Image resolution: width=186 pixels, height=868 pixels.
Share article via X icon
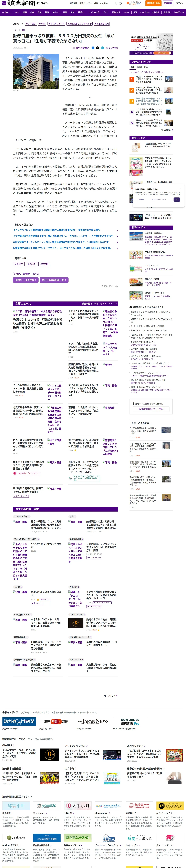(97, 48)
